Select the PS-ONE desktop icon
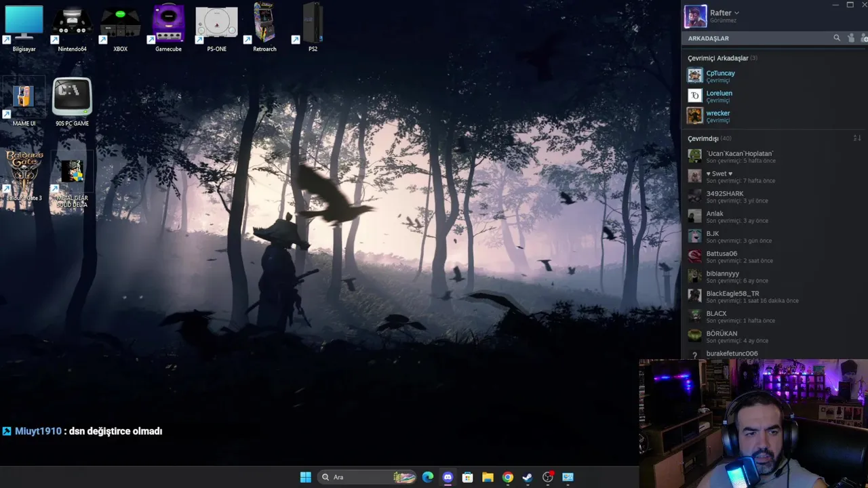868x488 pixels. click(x=216, y=27)
